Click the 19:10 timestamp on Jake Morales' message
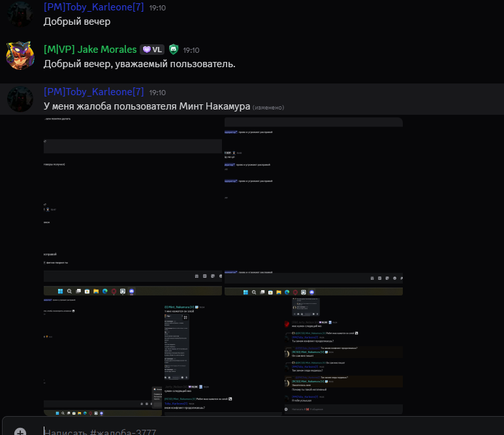504x435 pixels. [x=191, y=50]
